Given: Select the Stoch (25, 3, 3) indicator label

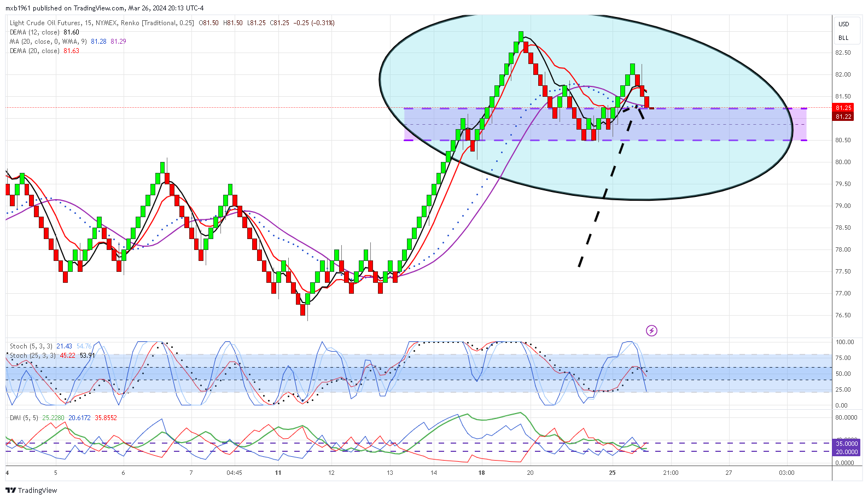Looking at the screenshot, I should [33, 356].
